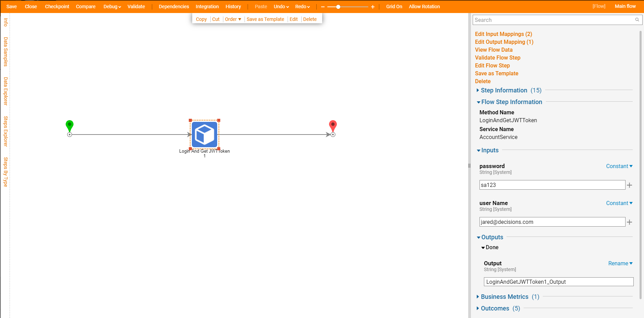Open Dependencies from the toolbar

coord(174,7)
